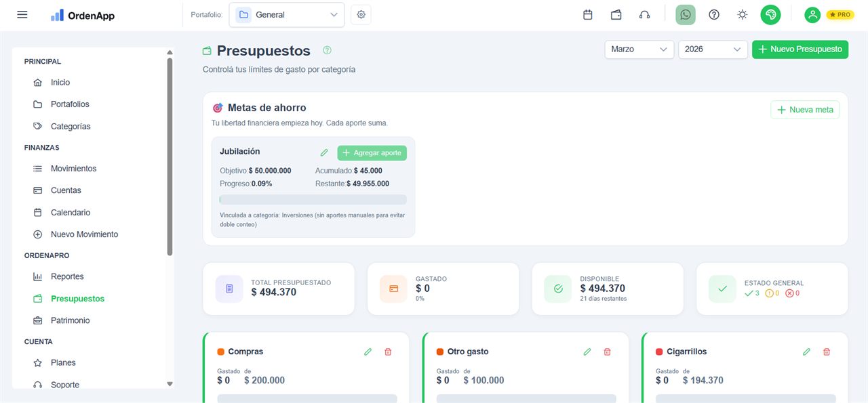The image size is (868, 403).
Task: Click the Nuevo Presupuesto button
Action: [x=800, y=49]
